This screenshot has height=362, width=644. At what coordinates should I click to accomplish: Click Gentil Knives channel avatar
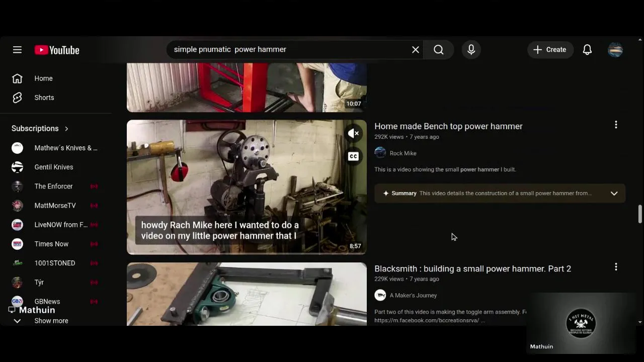[x=17, y=167]
